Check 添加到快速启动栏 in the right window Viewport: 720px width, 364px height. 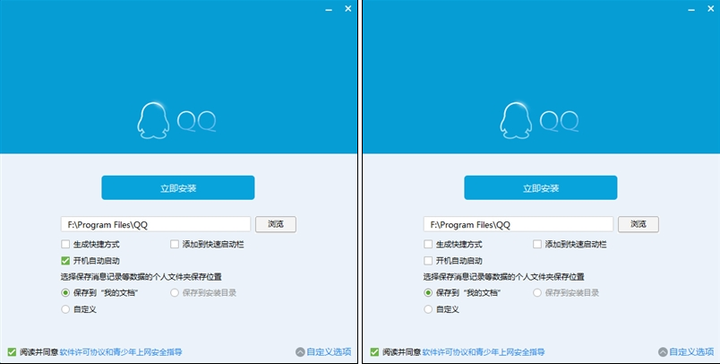(537, 244)
